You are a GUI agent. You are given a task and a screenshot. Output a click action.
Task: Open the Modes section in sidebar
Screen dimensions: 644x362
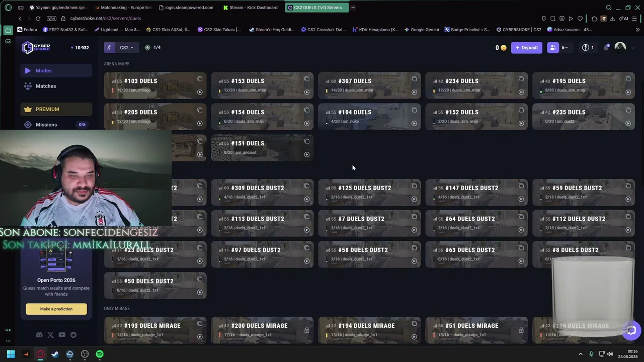coord(56,71)
